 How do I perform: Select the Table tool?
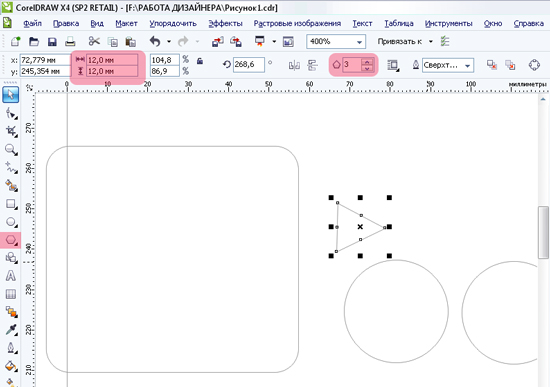coord(11,294)
